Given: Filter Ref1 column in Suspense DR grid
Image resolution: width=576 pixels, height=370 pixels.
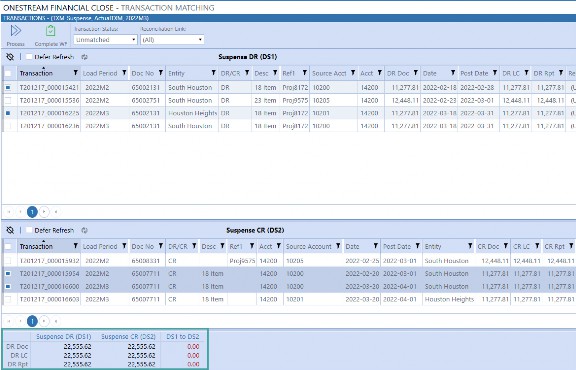Looking at the screenshot, I should coord(305,73).
